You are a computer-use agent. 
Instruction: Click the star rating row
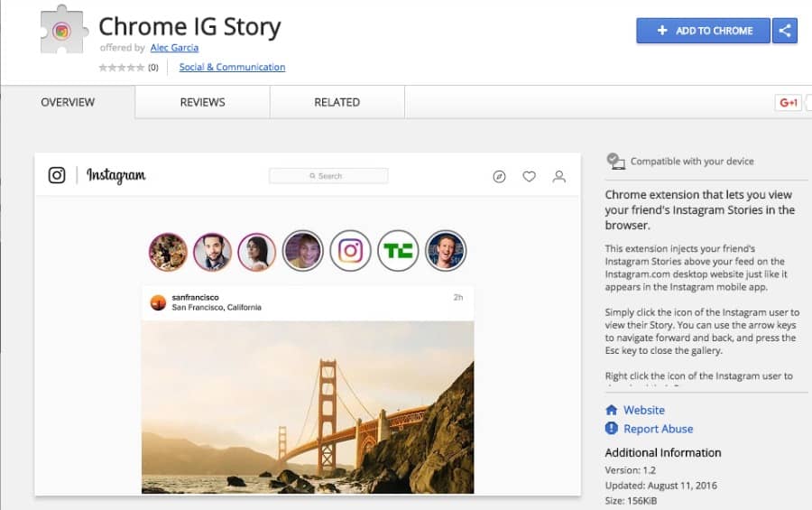pos(122,68)
